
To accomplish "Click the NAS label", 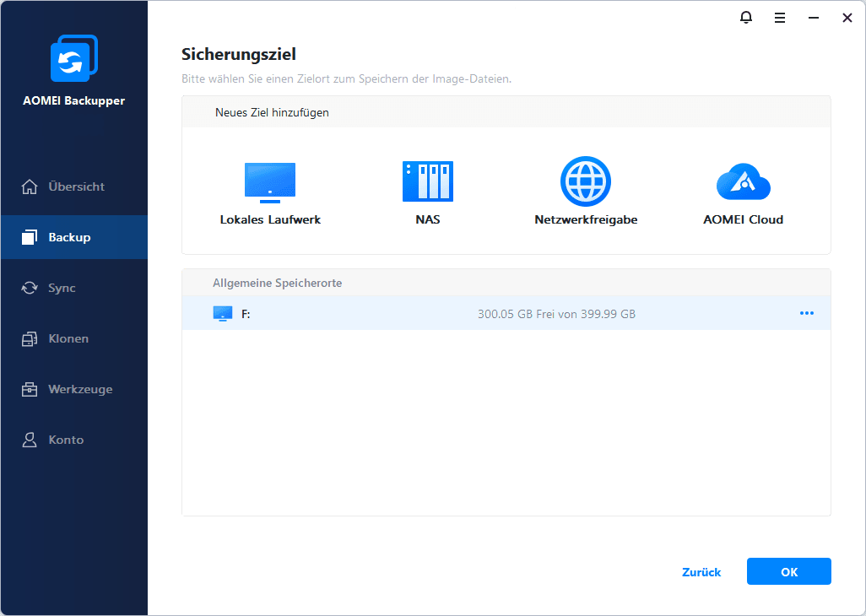I will [428, 219].
